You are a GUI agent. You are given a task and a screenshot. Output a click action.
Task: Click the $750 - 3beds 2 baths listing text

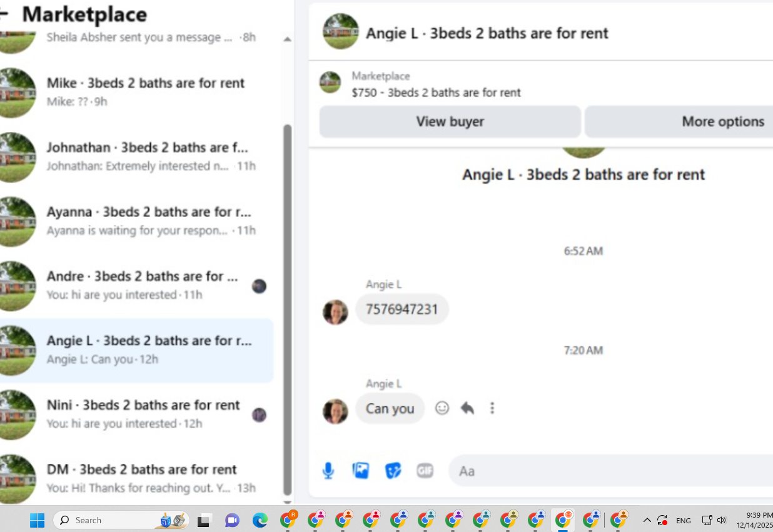(x=436, y=93)
